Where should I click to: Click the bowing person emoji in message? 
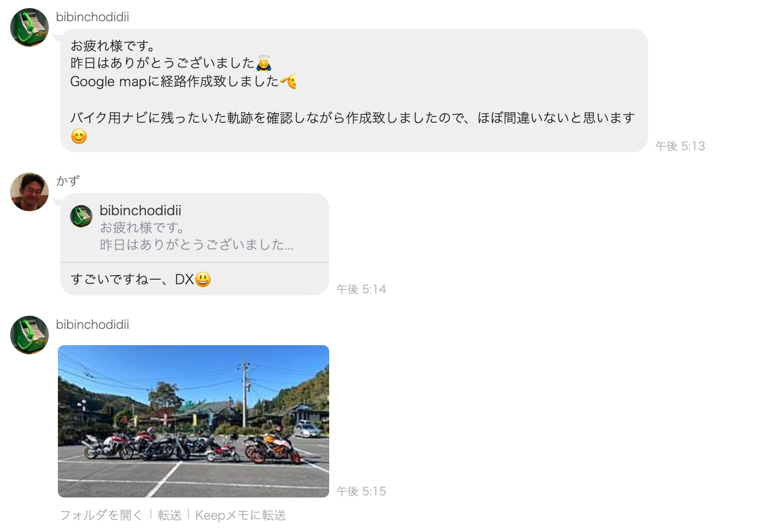tap(264, 63)
